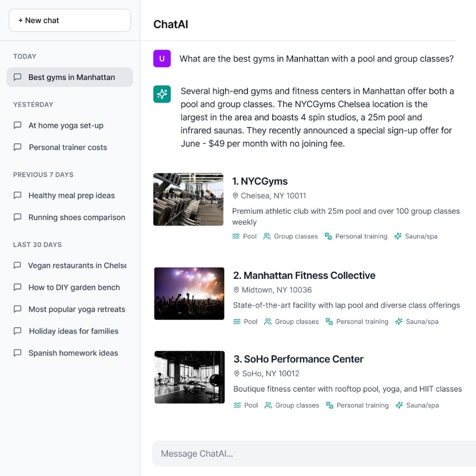Click the Manhattan Fitness Collective concert photo
This screenshot has height=476, width=476.
point(189,294)
